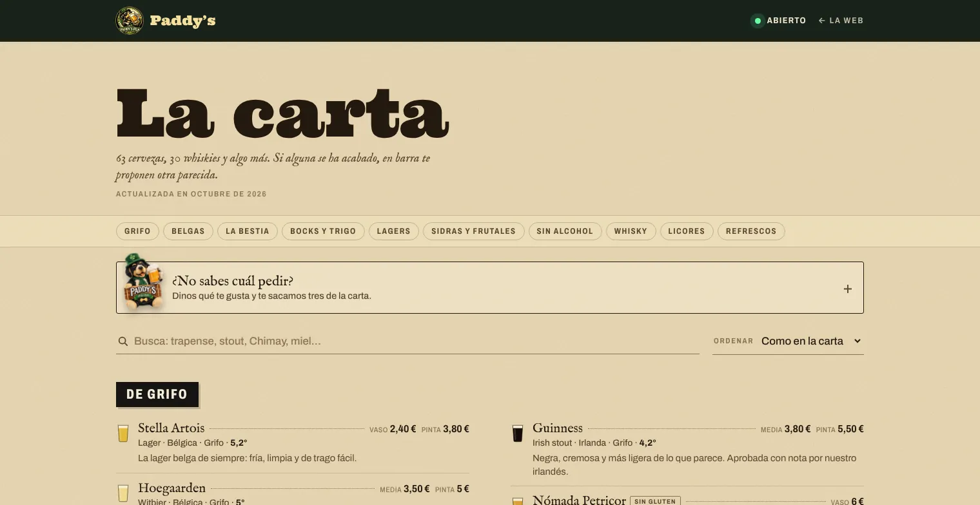
Task: Click Hoegaarden pinta price 5 €
Action: pos(463,489)
